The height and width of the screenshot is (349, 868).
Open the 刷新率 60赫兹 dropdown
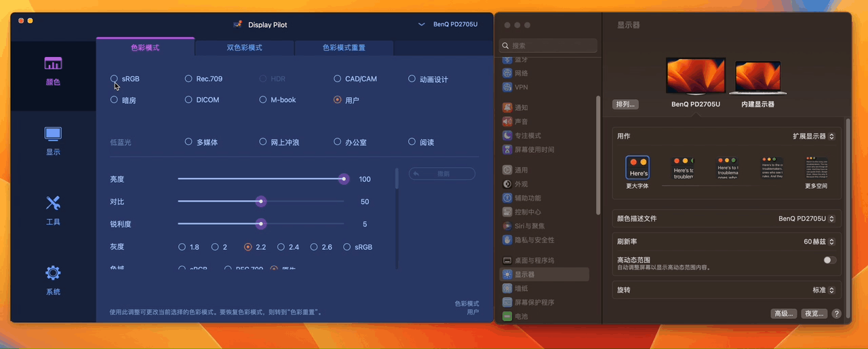click(x=819, y=242)
